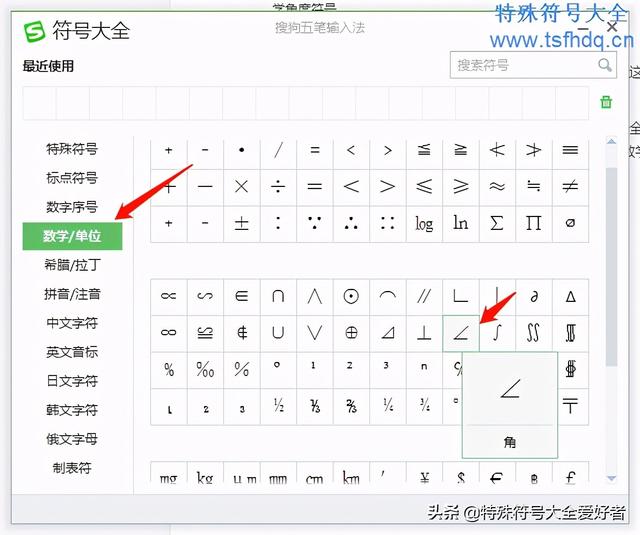640x535 pixels.
Task: Insert the log symbol
Action: click(424, 224)
